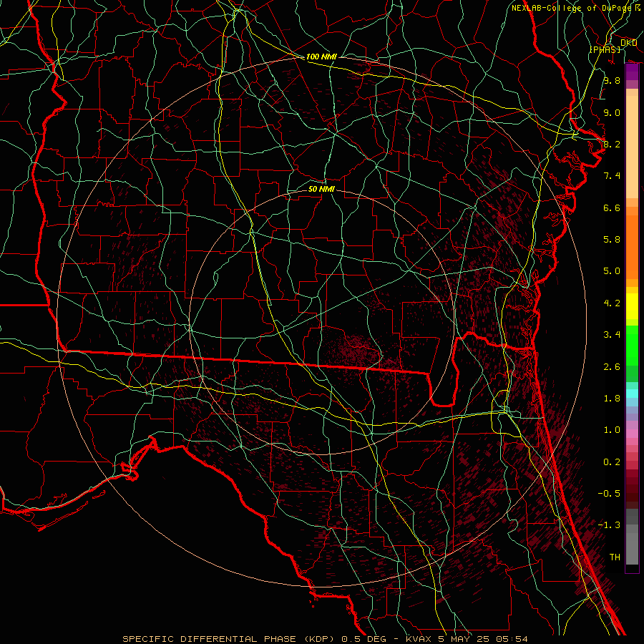This screenshot has width=644, height=644.
Task: Click the 8.2 value on the scale
Action: point(612,144)
